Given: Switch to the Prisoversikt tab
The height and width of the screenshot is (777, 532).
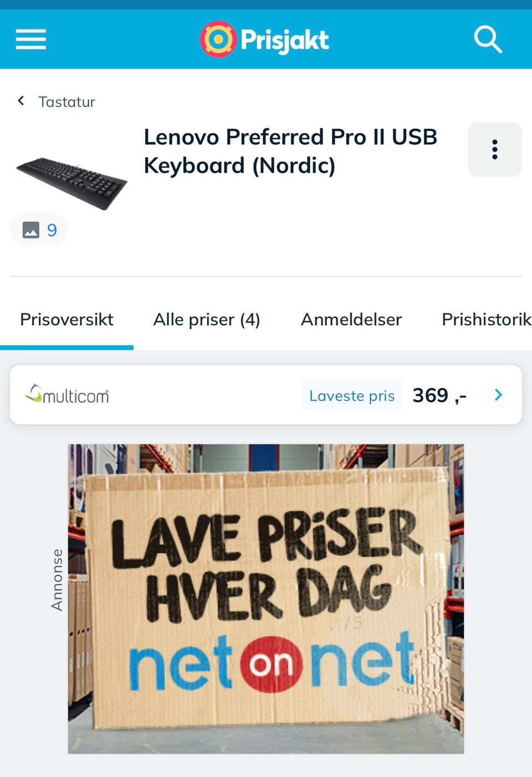Looking at the screenshot, I should pyautogui.click(x=66, y=319).
